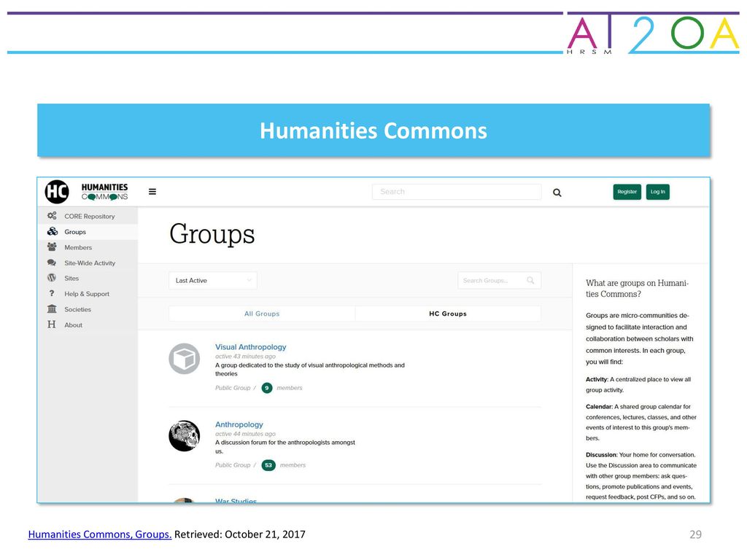This screenshot has width=747, height=560.
Task: Click the 'active 43 minutes ago' text
Action: [x=245, y=356]
